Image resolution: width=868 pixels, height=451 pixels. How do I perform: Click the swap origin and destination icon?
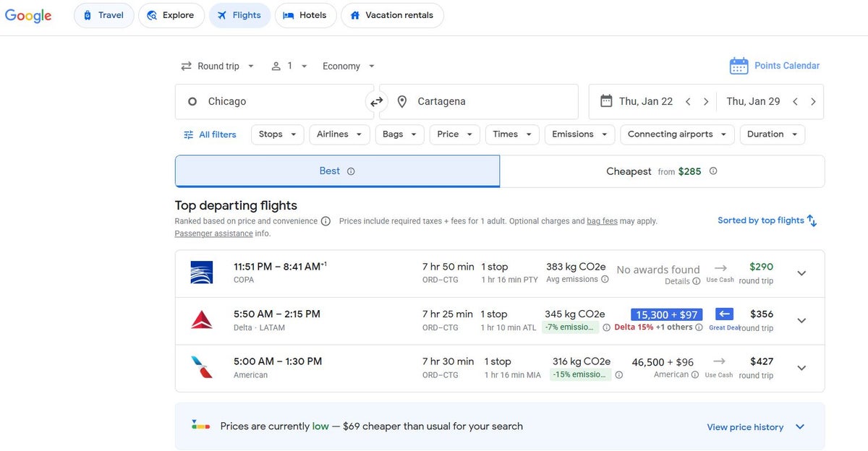376,102
